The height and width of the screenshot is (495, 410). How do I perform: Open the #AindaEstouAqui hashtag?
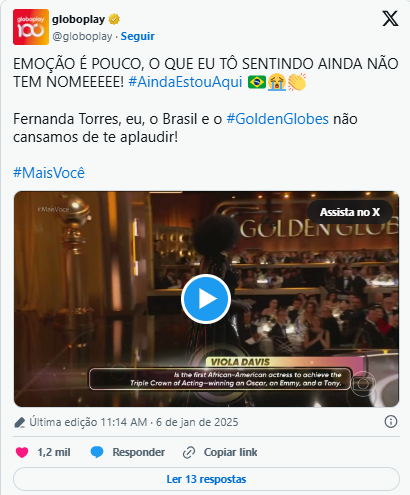[x=185, y=82]
